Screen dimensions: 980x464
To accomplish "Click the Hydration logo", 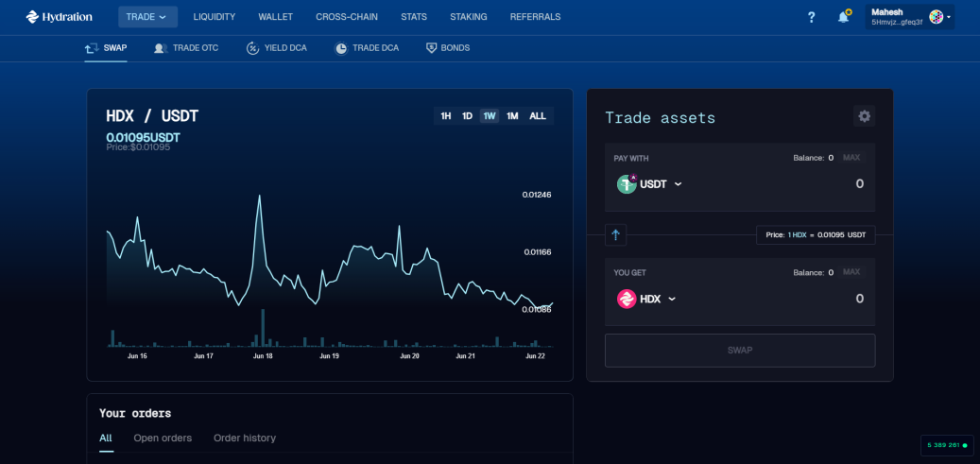I will click(x=59, y=17).
